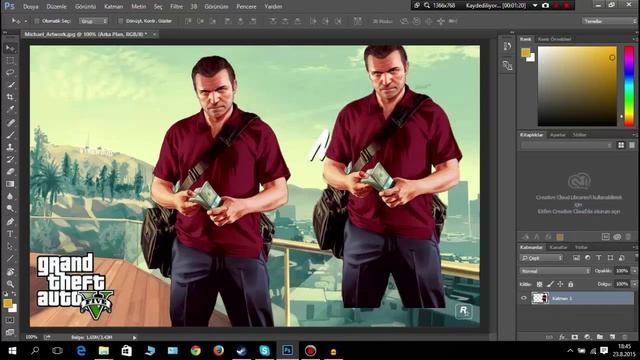This screenshot has width=640, height=360.
Task: Click the foreground color swatch in Color panel
Action: pyautogui.click(x=525, y=52)
